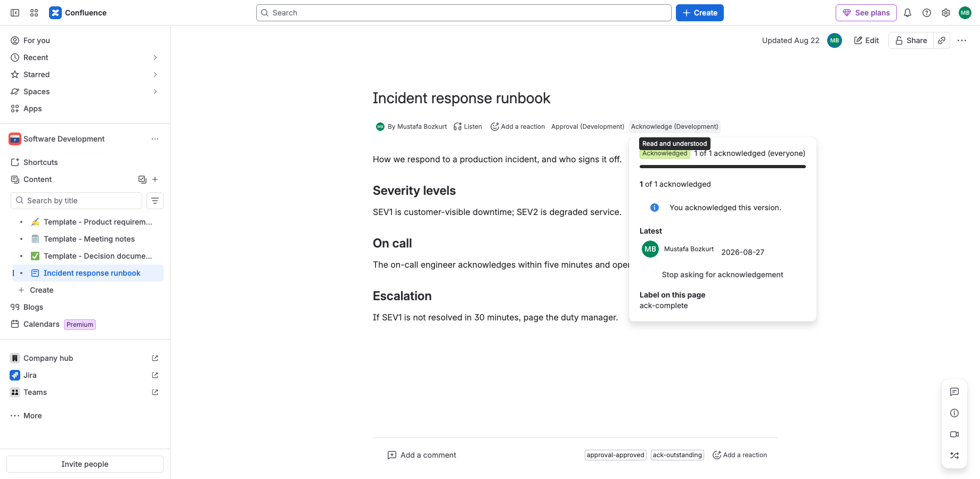Go to For you
This screenshot has width=980, height=479.
coord(85,40)
